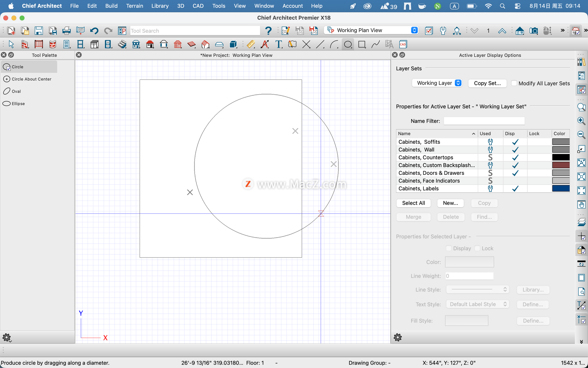Open the Terrain menu
Screen dimensions: 588x368
(x=134, y=6)
